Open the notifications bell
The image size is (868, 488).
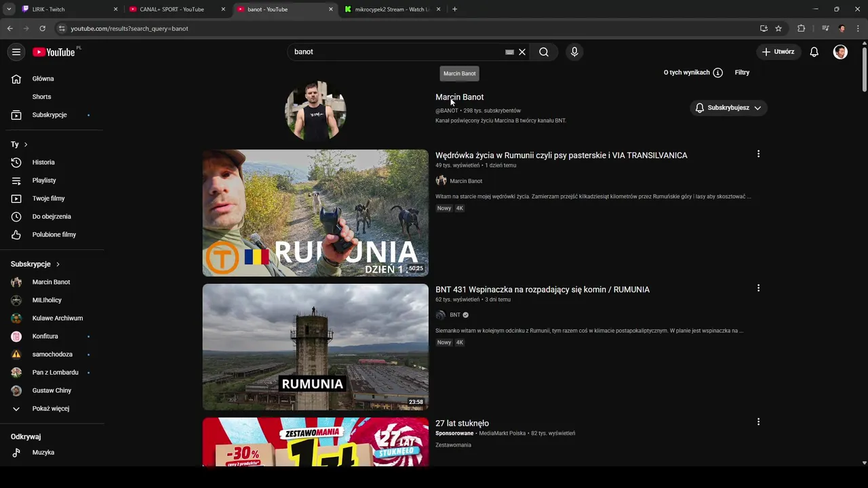click(814, 52)
